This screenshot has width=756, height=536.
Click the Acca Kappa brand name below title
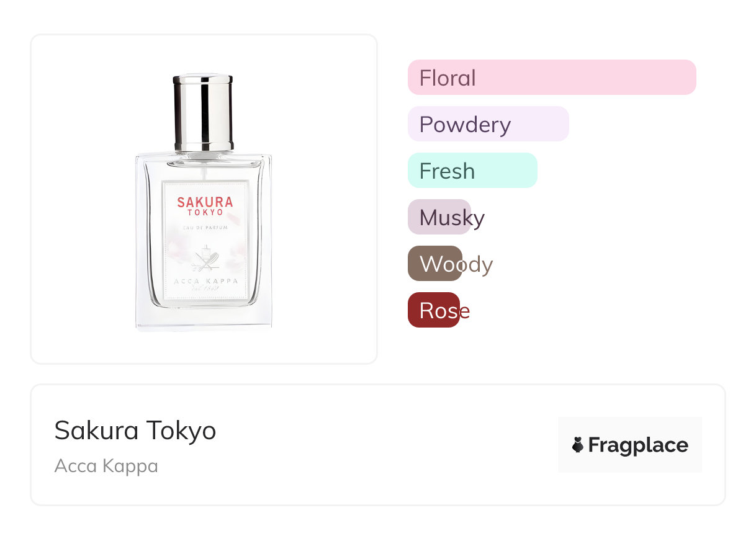(106, 466)
